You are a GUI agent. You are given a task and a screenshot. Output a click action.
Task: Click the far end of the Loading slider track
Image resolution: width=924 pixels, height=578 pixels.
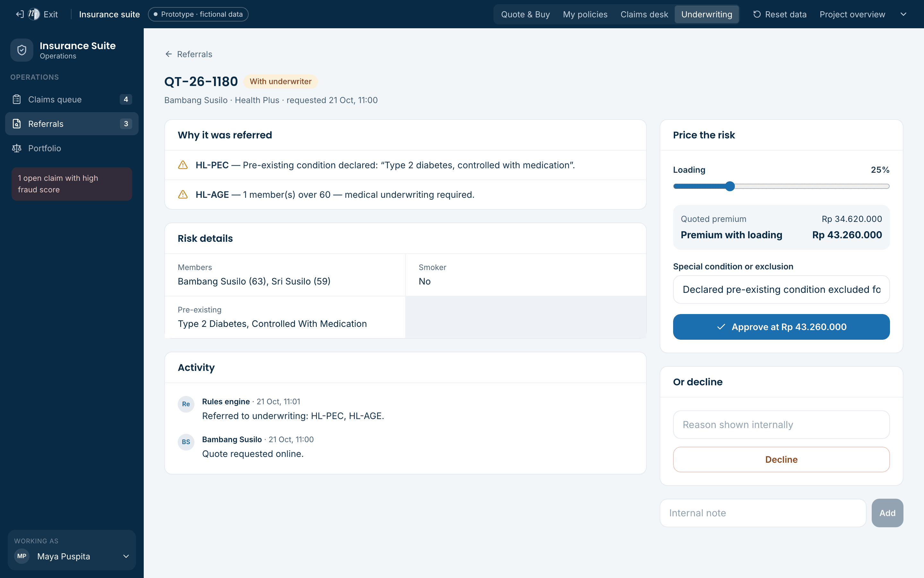coord(887,186)
